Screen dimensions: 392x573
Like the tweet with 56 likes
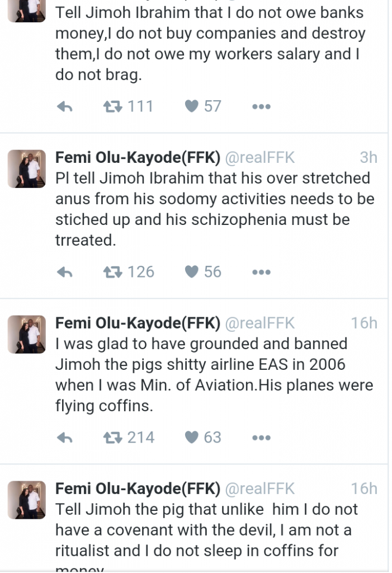coord(192,272)
